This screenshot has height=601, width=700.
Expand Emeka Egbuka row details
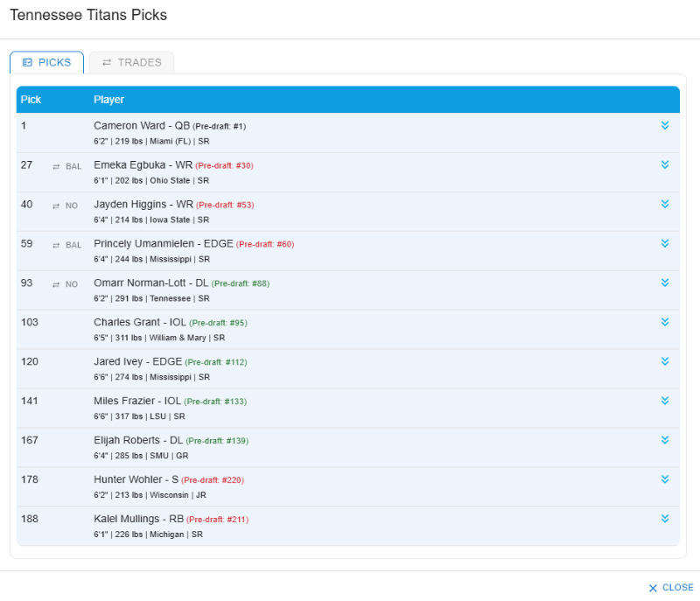click(x=665, y=164)
